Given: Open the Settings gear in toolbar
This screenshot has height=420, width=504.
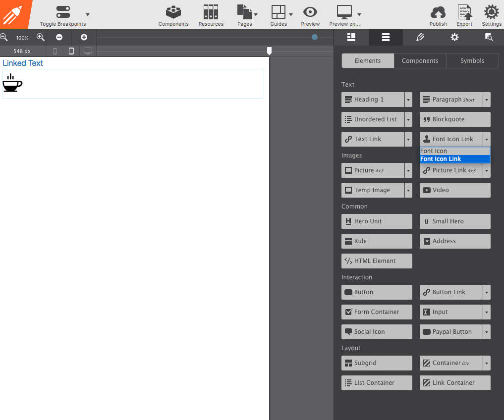Looking at the screenshot, I should [x=491, y=12].
